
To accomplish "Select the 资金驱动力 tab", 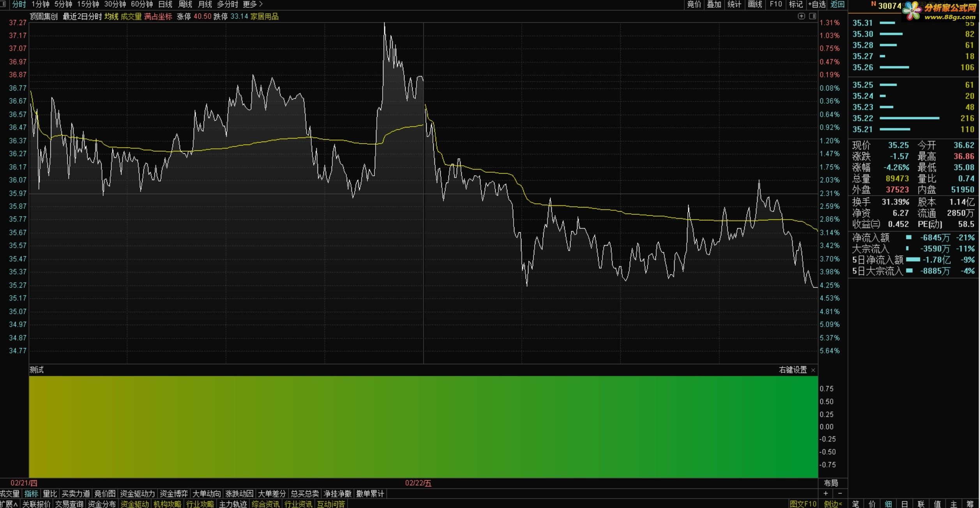I will point(137,494).
